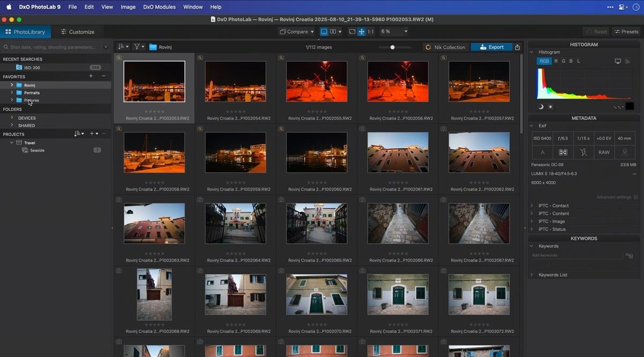The width and height of the screenshot is (644, 357).
Task: Click the Exif flash-off icon
Action: (583, 152)
